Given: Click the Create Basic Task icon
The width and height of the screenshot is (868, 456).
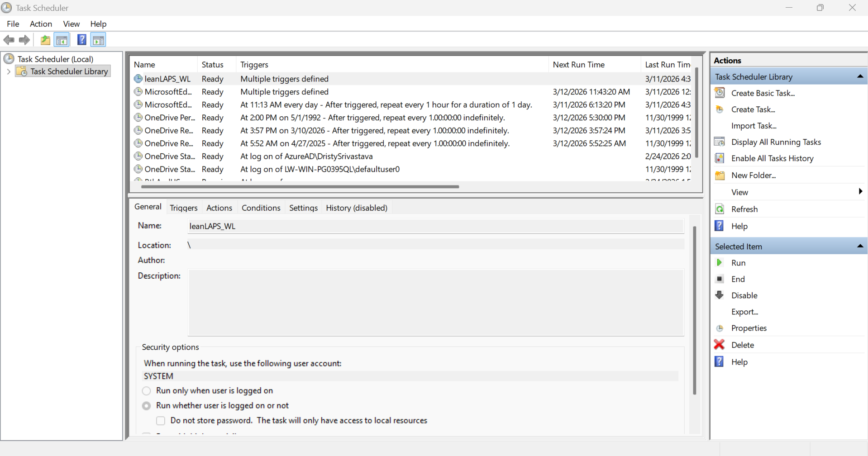Looking at the screenshot, I should [x=719, y=93].
